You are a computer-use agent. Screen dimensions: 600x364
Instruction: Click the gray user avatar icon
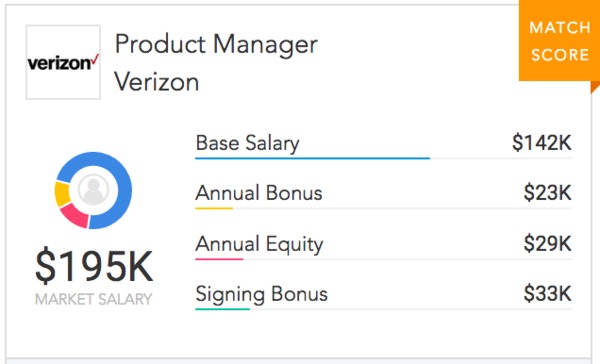click(x=93, y=190)
